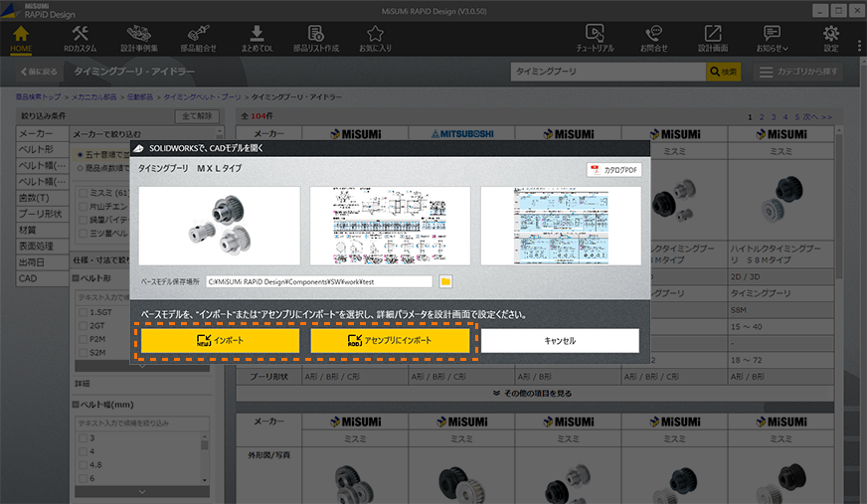Viewport: 867px width, 504px height.
Task: Check the P2M belt type checkbox
Action: 81,339
